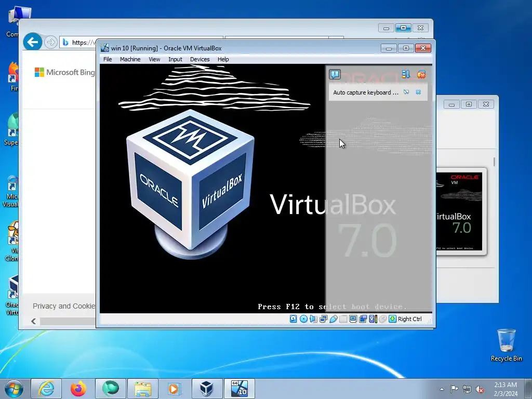Restore down the browser window
Image resolution: width=532 pixels, height=399 pixels.
403,28
